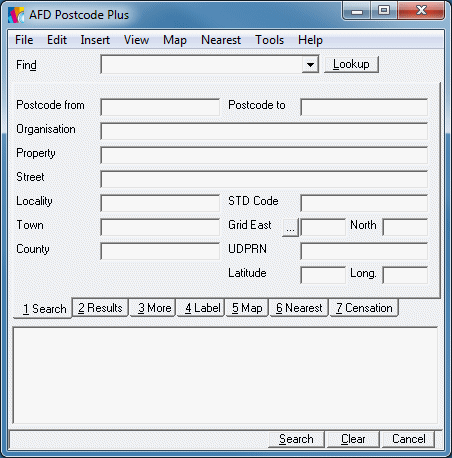Click the Latitude input box
452x458 pixels.
323,275
